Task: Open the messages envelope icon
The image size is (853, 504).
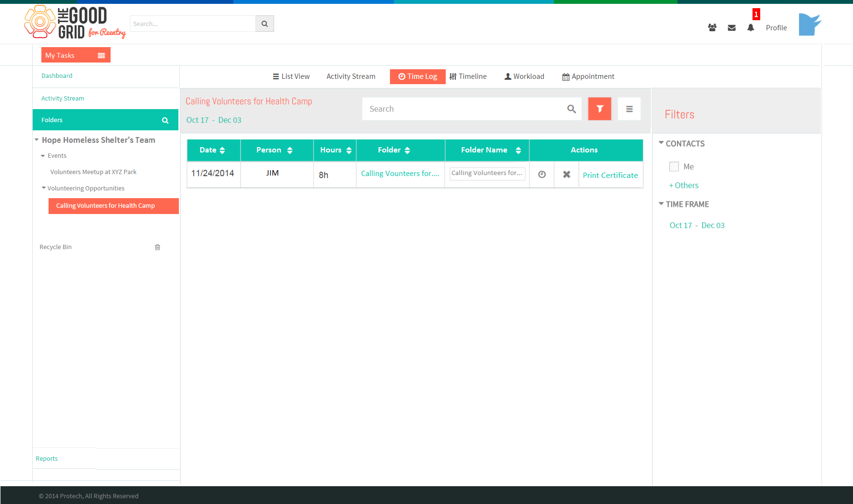Action: click(x=732, y=28)
